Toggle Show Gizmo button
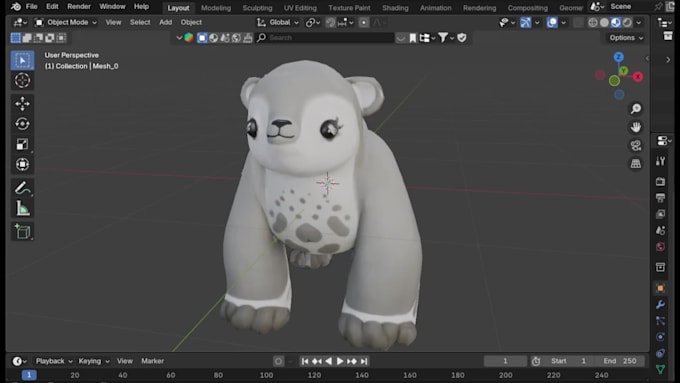Image resolution: width=680 pixels, height=383 pixels. point(526,22)
